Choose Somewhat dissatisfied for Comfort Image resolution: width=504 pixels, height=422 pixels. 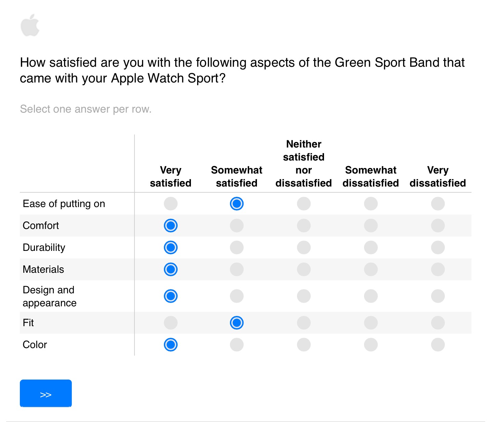coord(371,226)
